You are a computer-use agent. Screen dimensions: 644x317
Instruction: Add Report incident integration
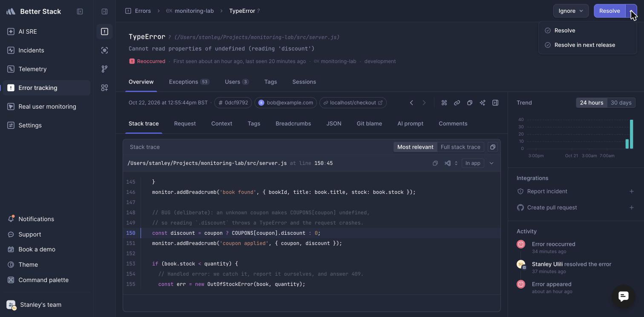click(632, 191)
